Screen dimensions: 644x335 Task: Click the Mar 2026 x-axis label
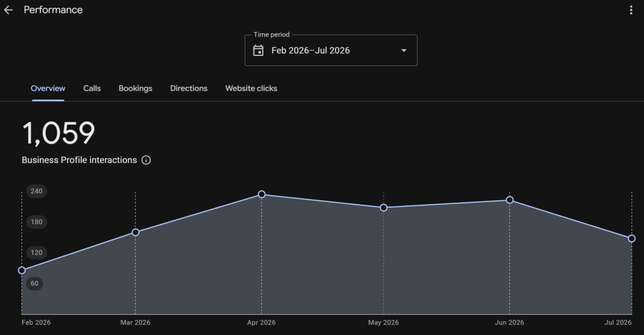(x=135, y=322)
